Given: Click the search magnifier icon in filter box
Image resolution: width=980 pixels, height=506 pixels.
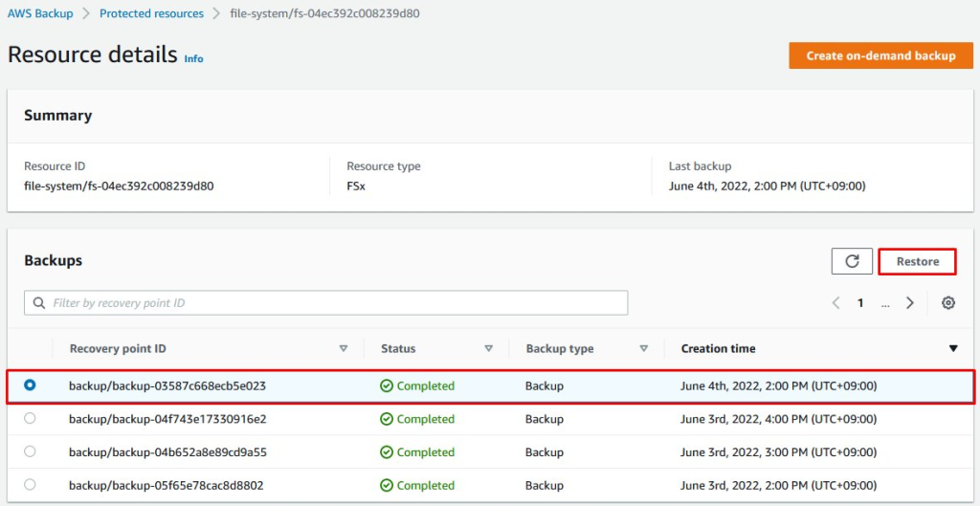Looking at the screenshot, I should [39, 303].
